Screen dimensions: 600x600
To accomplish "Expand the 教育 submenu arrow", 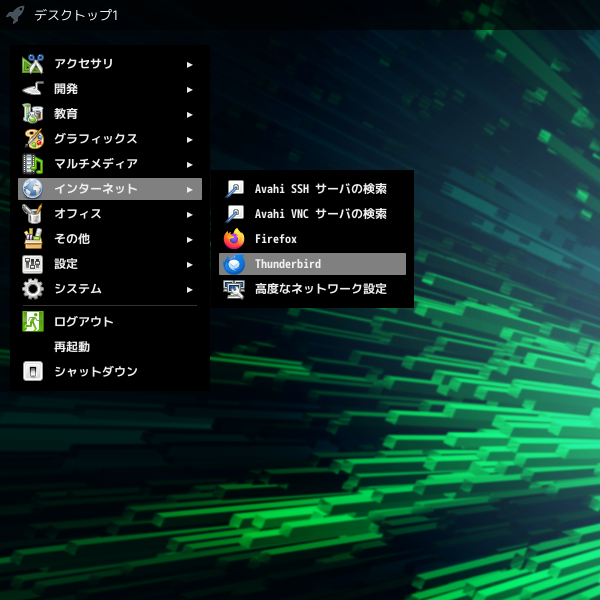I will pyautogui.click(x=189, y=115).
